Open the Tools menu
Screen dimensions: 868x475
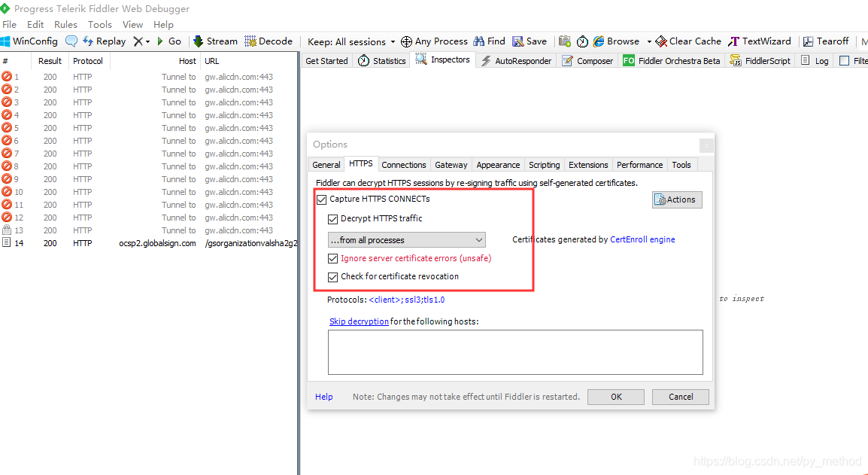click(99, 24)
